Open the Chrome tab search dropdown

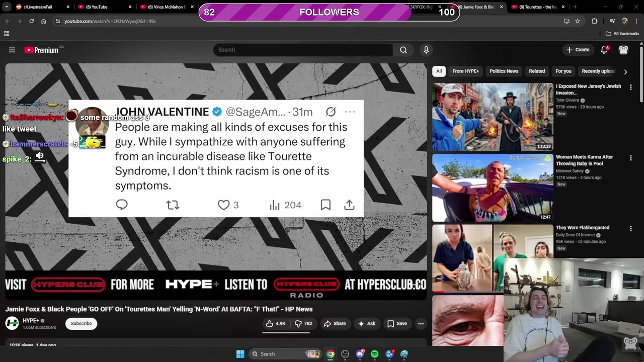(7, 7)
